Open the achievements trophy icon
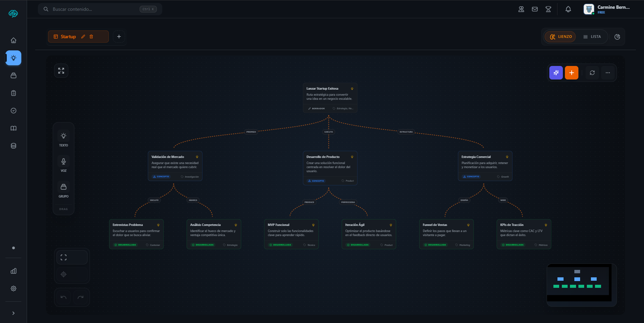Image resolution: width=644 pixels, height=323 pixels. pos(548,9)
